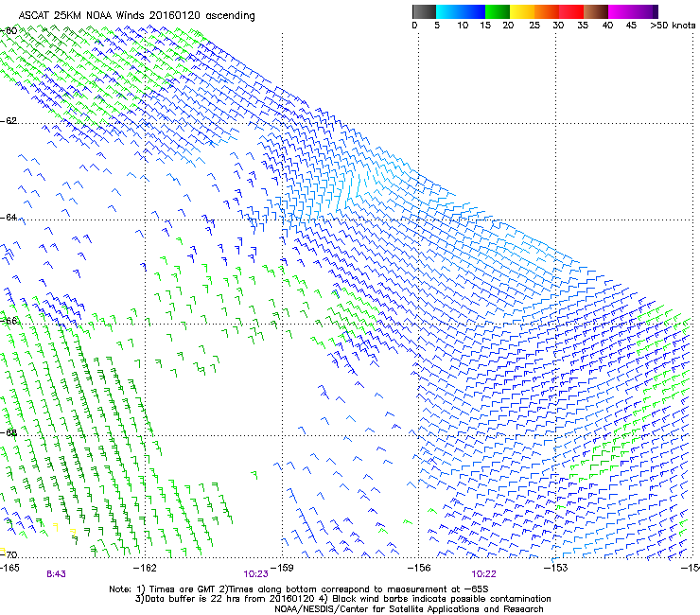700x615 pixels.
Task: Click the -159 longitude label
Action: 282,568
